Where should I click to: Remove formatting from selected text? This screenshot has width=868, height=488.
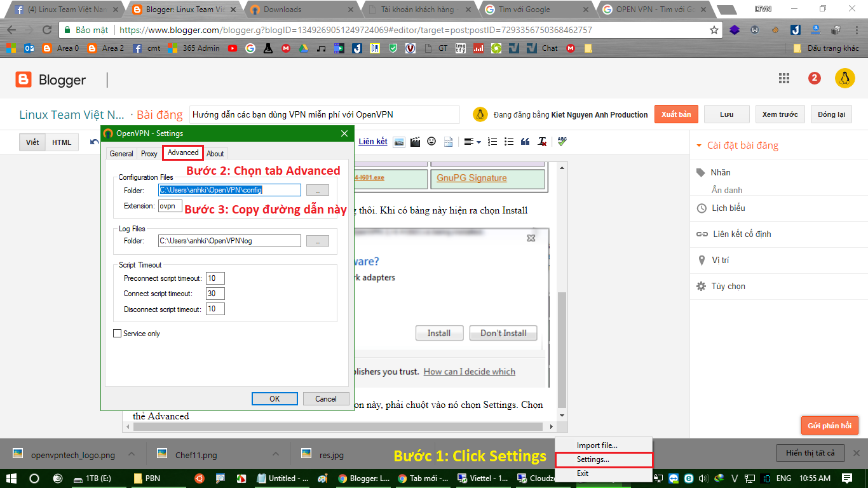tap(542, 142)
